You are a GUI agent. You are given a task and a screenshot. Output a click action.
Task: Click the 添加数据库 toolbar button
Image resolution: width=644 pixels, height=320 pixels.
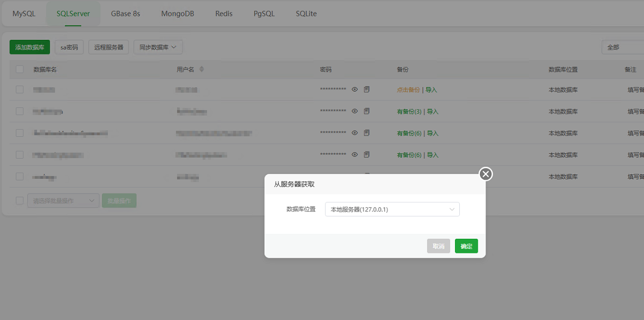pos(29,47)
